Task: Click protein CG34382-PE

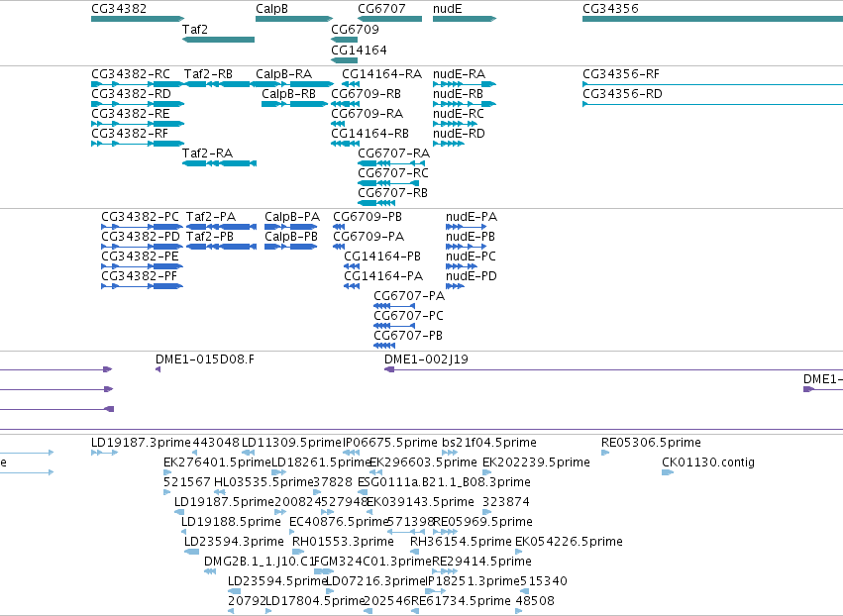Action: coord(142,266)
